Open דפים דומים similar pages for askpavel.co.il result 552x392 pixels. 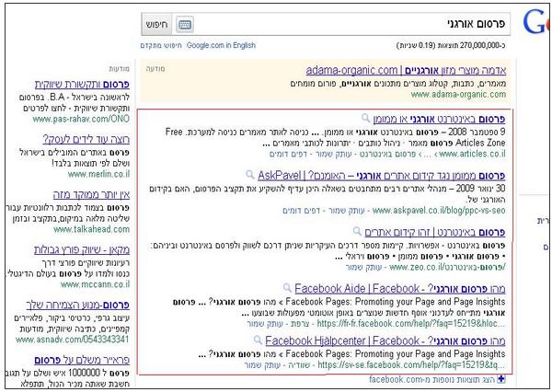[301, 211]
